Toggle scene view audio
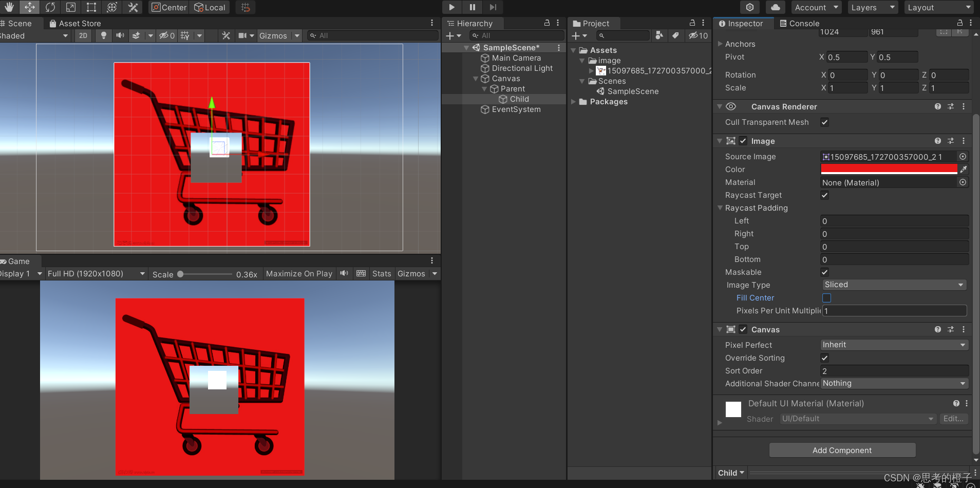980x488 pixels. 120,35
